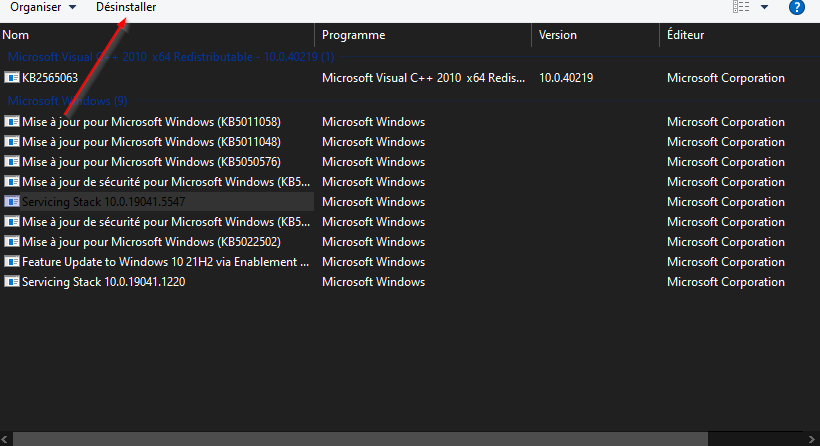The width and height of the screenshot is (820, 446).
Task: Open the blue help icon
Action: point(796,7)
